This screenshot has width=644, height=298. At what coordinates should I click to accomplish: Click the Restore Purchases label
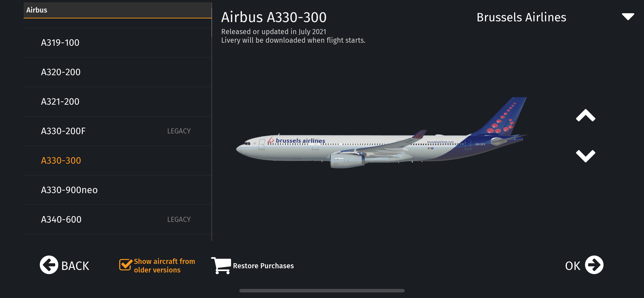(x=263, y=266)
